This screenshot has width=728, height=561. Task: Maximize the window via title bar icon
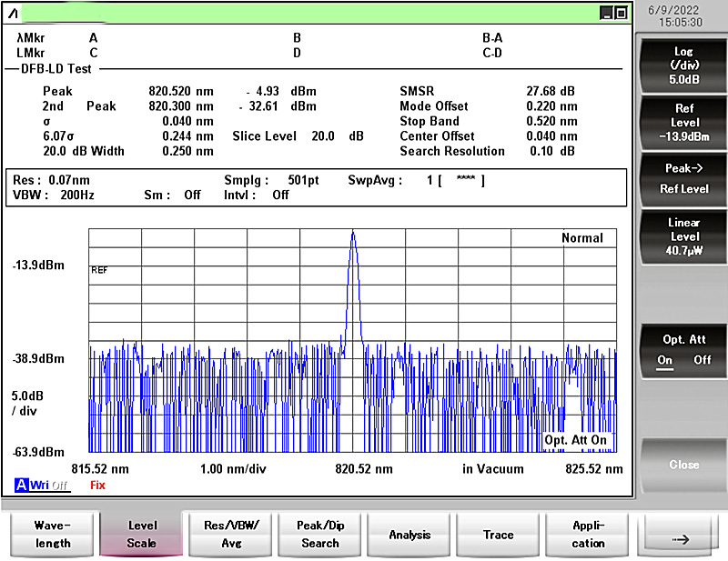(x=621, y=13)
